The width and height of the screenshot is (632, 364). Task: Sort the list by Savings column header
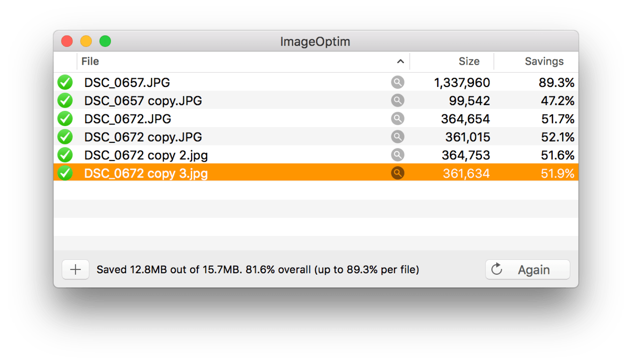544,61
